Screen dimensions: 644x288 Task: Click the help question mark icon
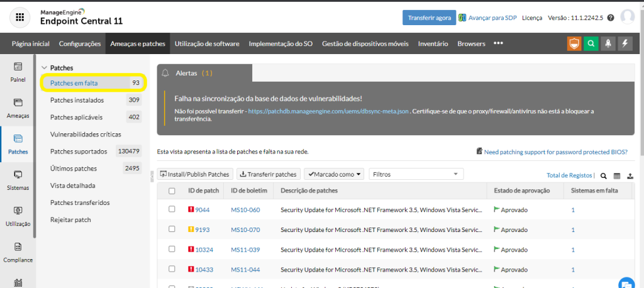(611, 18)
